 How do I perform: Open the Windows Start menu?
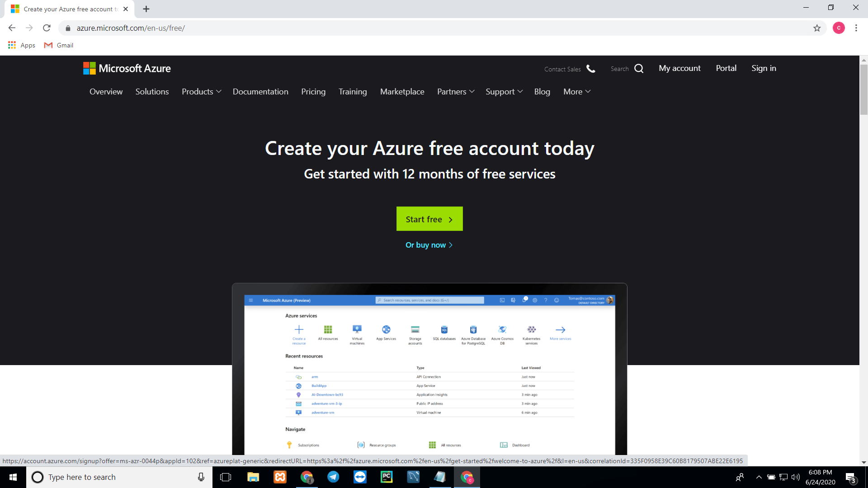click(13, 477)
